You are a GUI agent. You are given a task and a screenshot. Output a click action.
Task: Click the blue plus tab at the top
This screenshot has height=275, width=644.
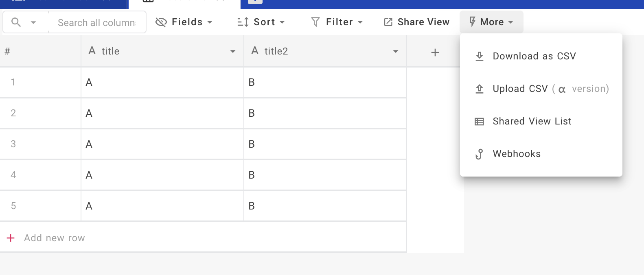254,2
